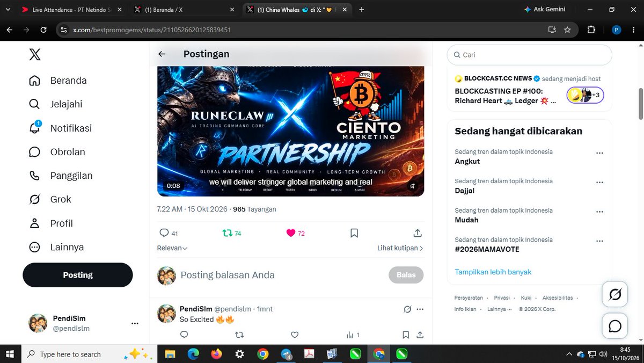Viewport: 644px width, 363px height.
Task: Open a new browser tab
Action: click(x=362, y=10)
